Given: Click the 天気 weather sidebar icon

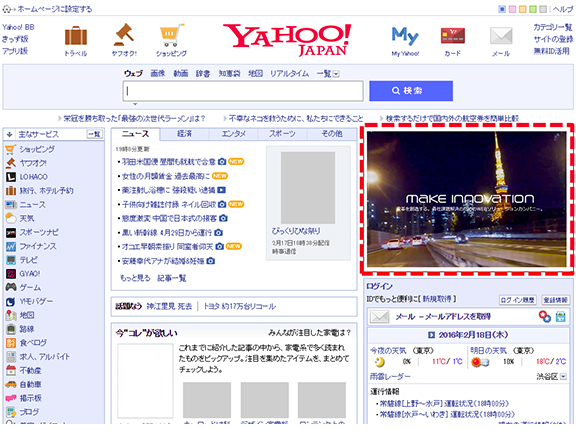Looking at the screenshot, I should (x=11, y=218).
